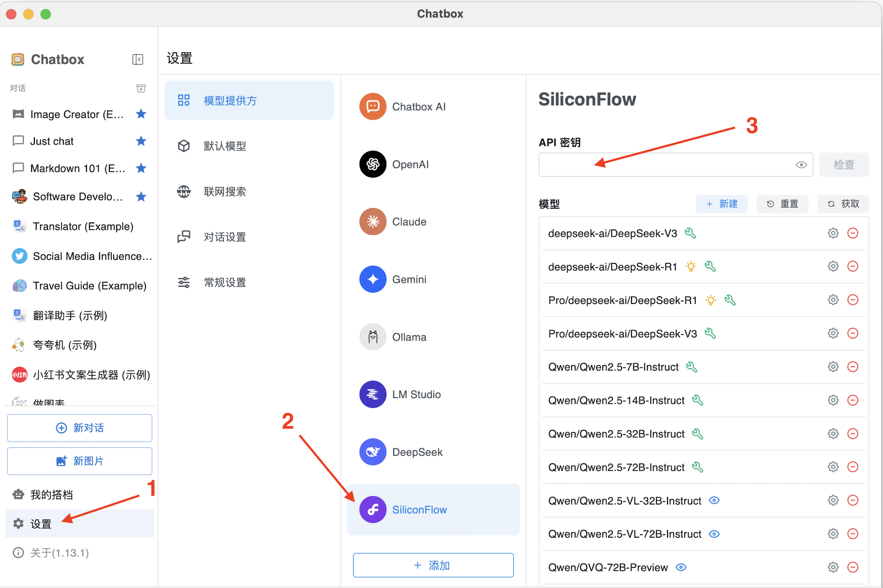Focus the API 密钥 input field
The image size is (883, 588).
(x=676, y=164)
